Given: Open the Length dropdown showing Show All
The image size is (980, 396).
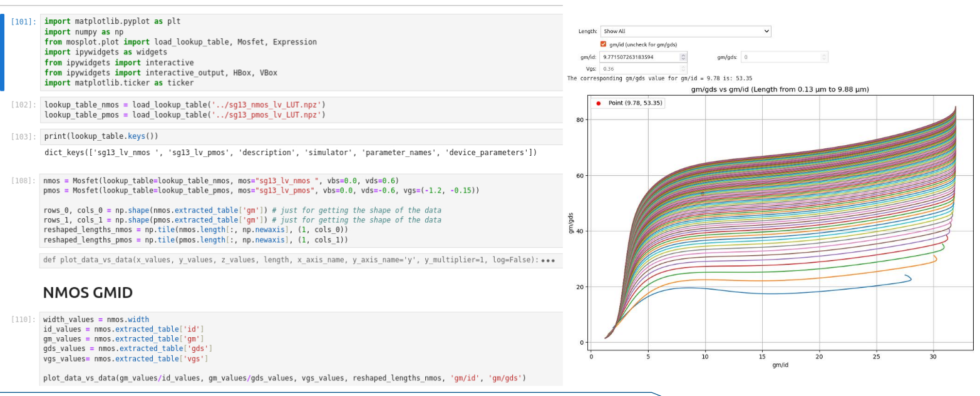Looking at the screenshot, I should 685,31.
